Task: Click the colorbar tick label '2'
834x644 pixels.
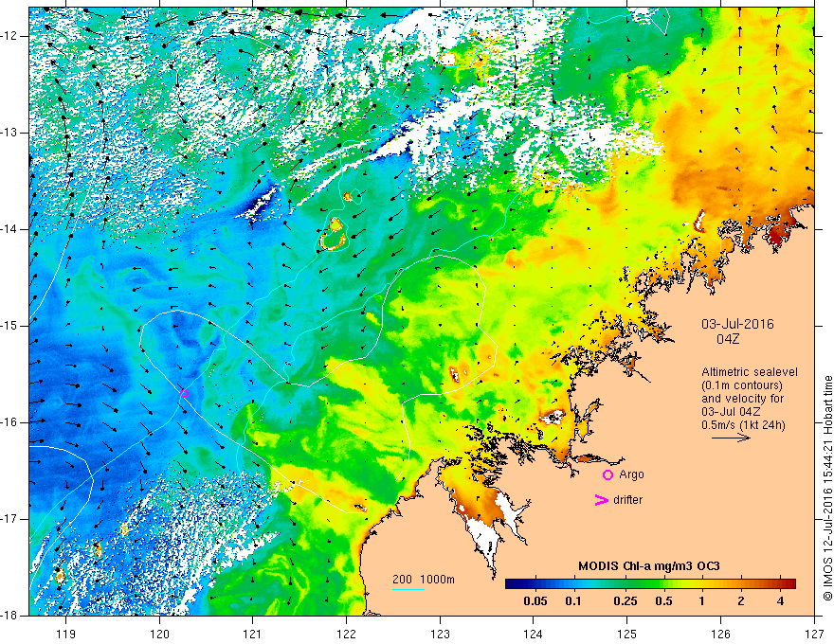Action: (741, 601)
